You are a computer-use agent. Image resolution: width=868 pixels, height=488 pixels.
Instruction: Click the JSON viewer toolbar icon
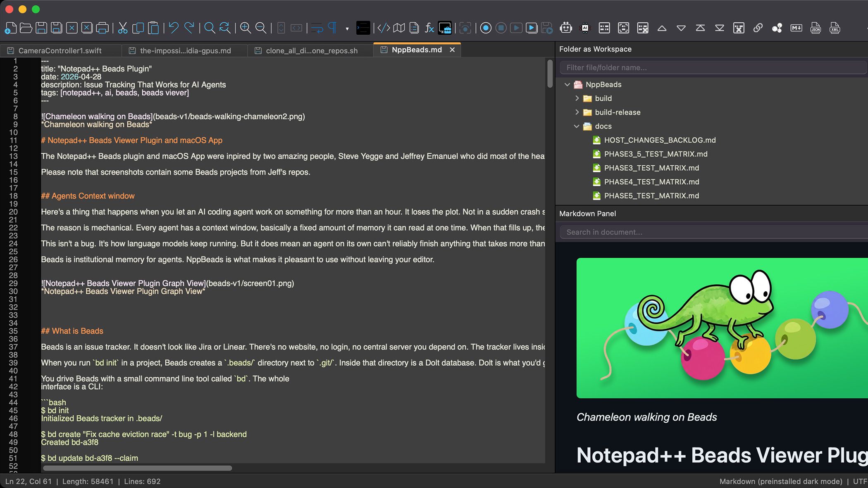click(816, 28)
